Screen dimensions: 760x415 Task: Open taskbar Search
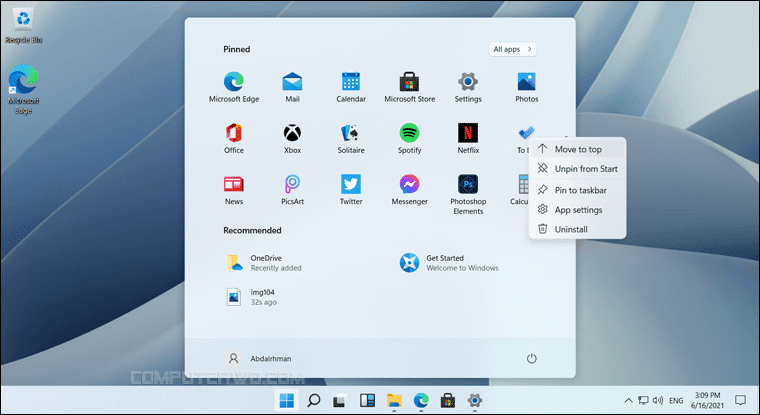(314, 400)
